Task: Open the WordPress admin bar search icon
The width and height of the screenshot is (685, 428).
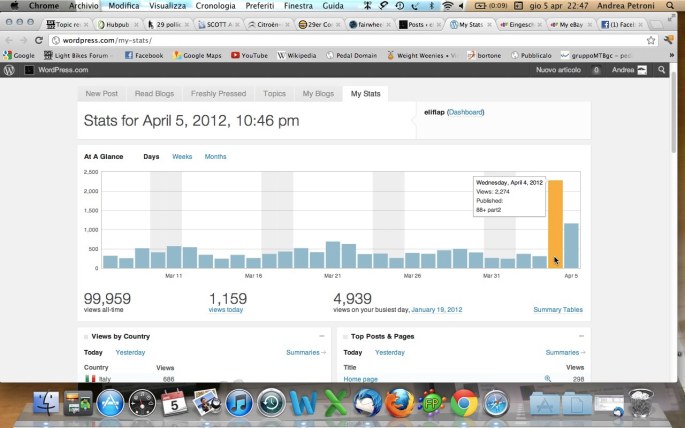Action: 662,71
